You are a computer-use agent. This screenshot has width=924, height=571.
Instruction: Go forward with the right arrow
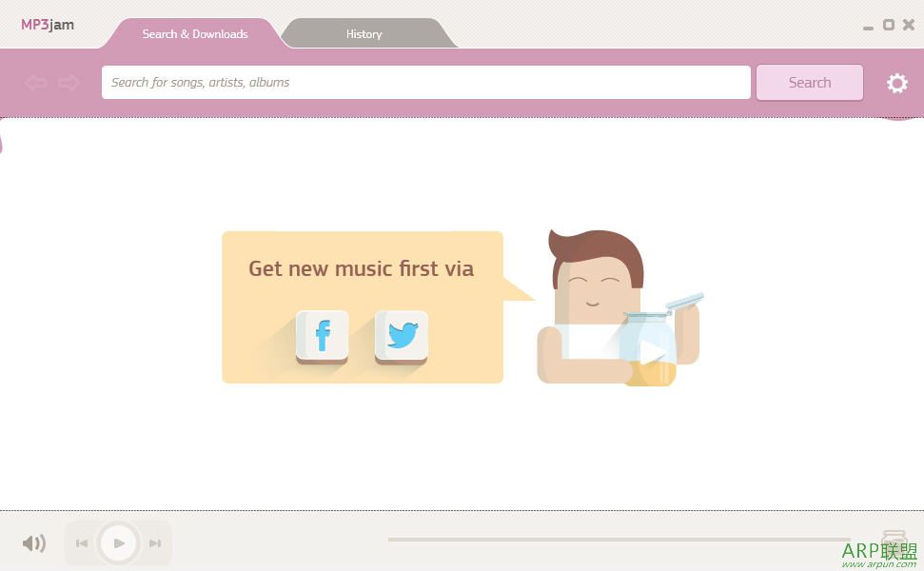pos(69,83)
